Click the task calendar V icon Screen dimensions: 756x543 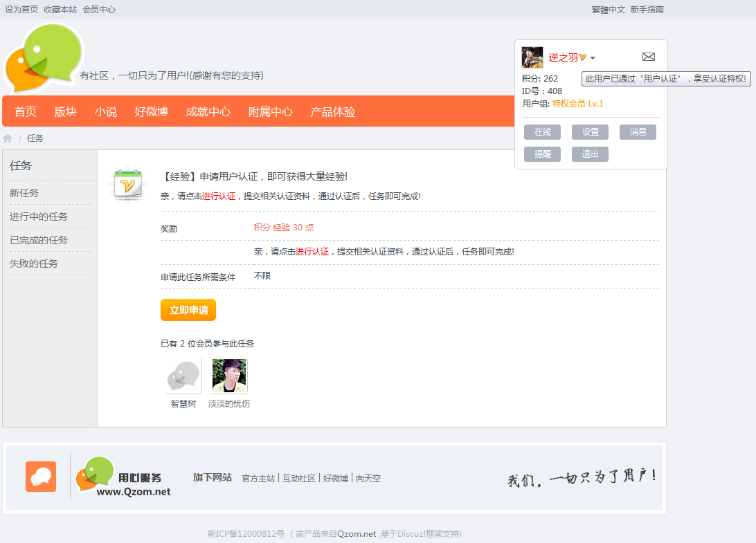(x=128, y=185)
